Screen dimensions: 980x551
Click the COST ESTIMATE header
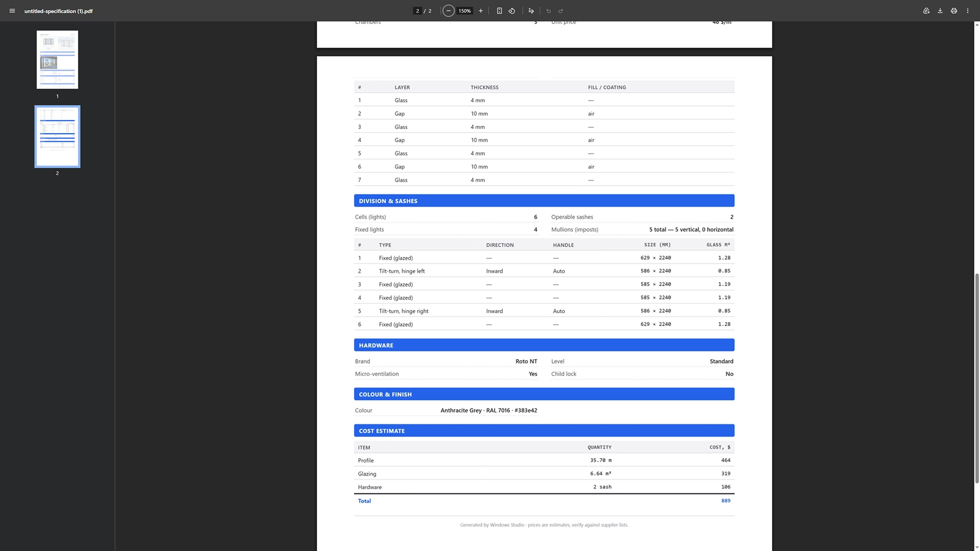544,431
